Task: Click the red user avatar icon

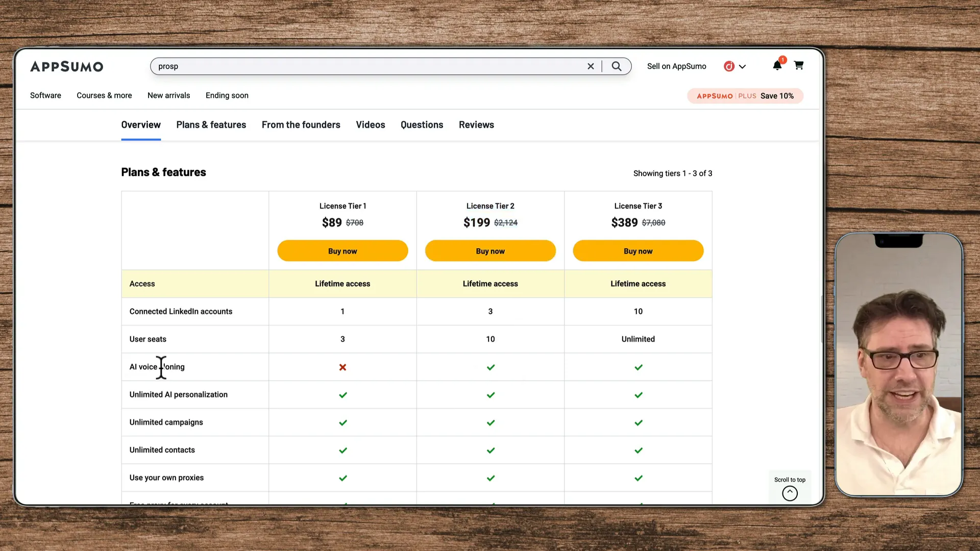Action: pyautogui.click(x=729, y=66)
